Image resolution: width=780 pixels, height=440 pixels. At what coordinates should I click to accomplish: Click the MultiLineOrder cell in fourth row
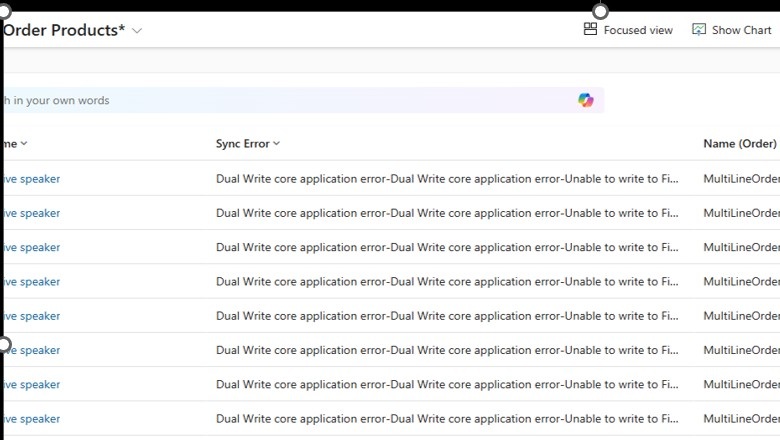click(741, 282)
